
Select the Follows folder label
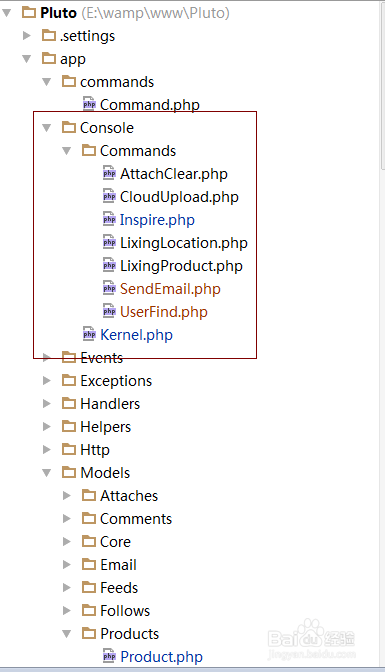pyautogui.click(x=125, y=611)
